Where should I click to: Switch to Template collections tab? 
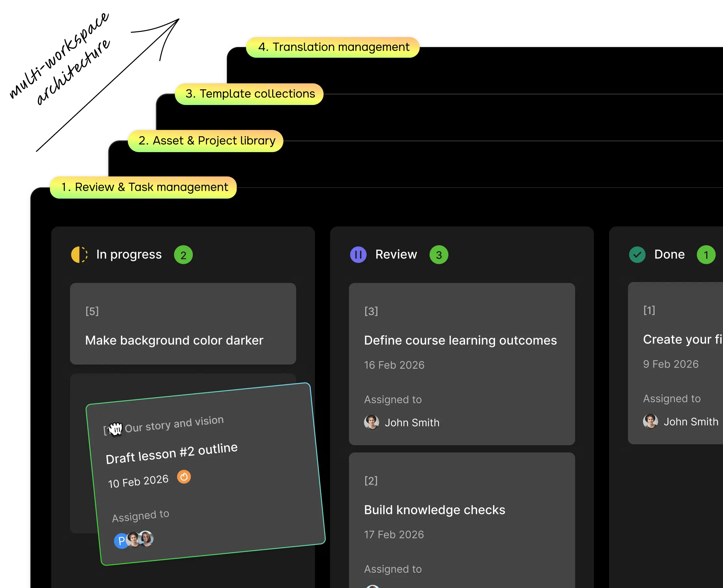pos(249,94)
